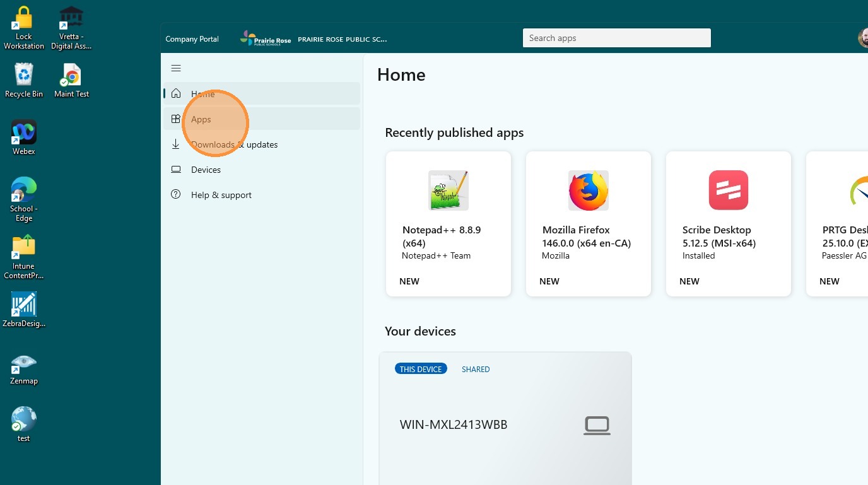Open the Apps section in sidebar
The height and width of the screenshot is (485, 868).
(x=201, y=119)
